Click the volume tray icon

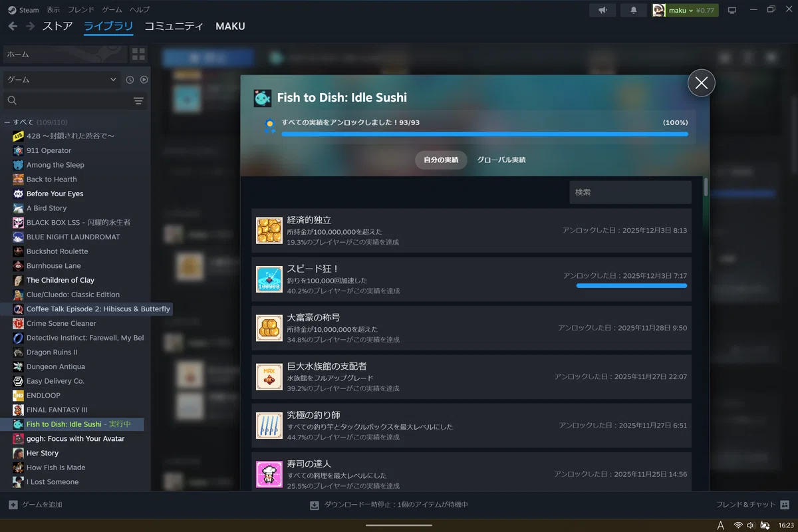[751, 525]
